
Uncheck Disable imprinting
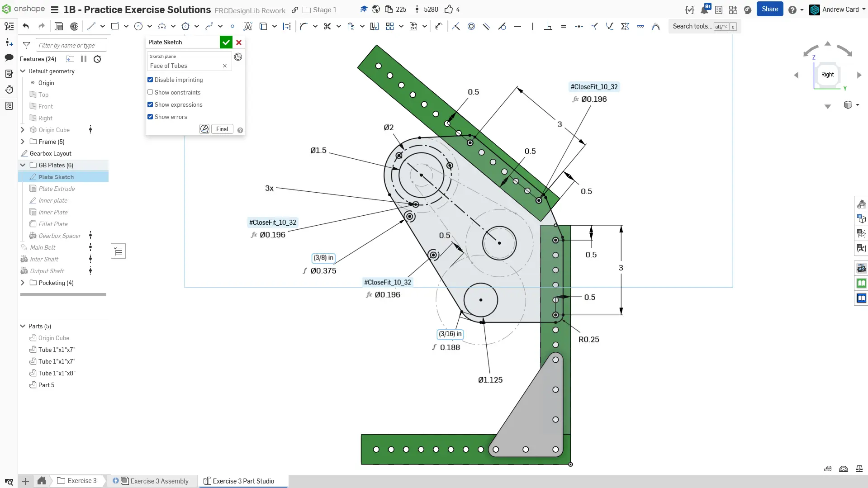tap(150, 80)
